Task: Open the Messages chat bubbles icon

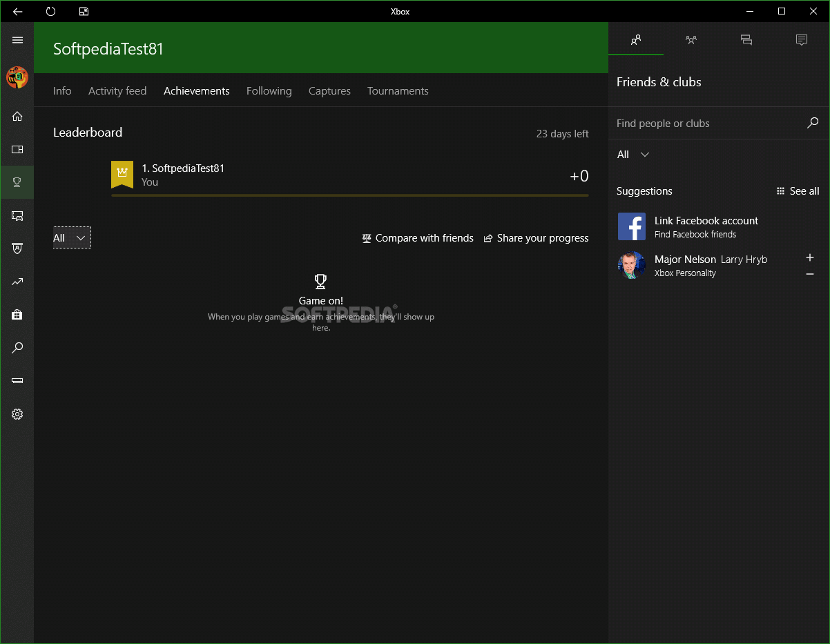Action: click(746, 40)
